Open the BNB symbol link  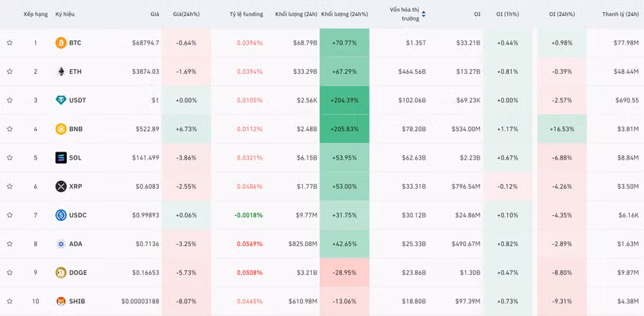(x=76, y=129)
